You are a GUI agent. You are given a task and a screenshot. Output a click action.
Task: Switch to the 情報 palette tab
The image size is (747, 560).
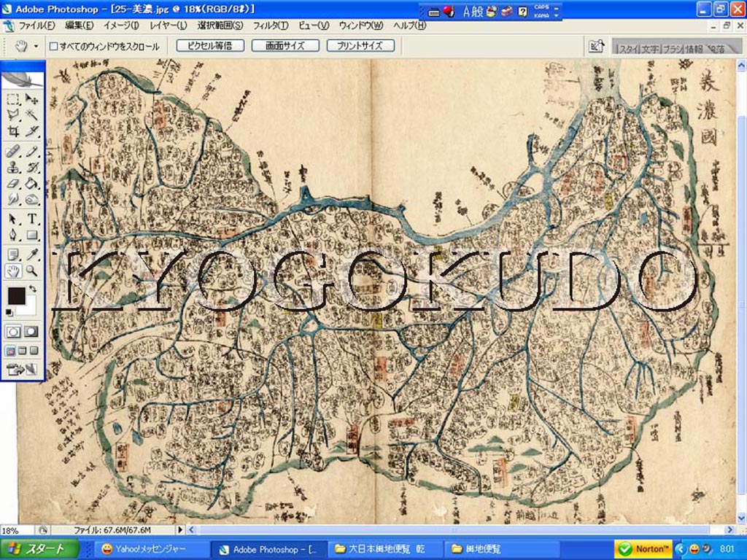(694, 49)
